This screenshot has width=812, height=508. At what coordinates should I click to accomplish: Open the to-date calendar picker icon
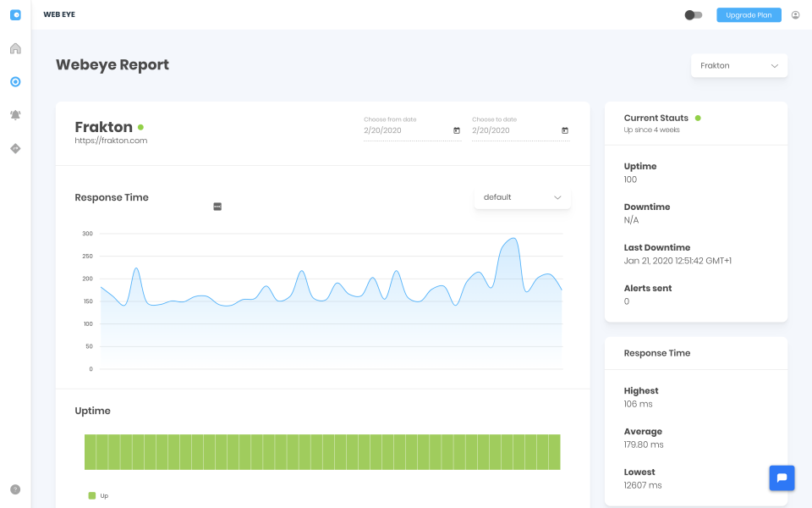click(x=565, y=130)
